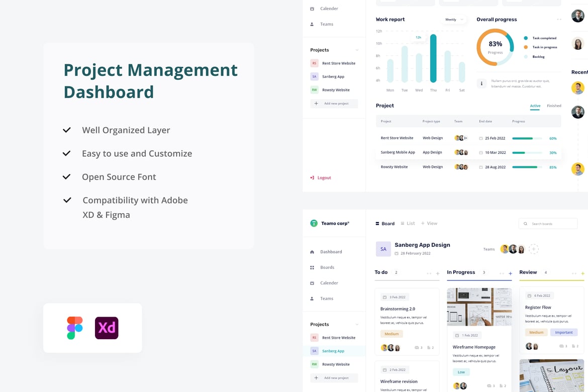Viewport: 588px width, 392px height.
Task: Toggle the Backlog legend item
Action: (x=534, y=57)
